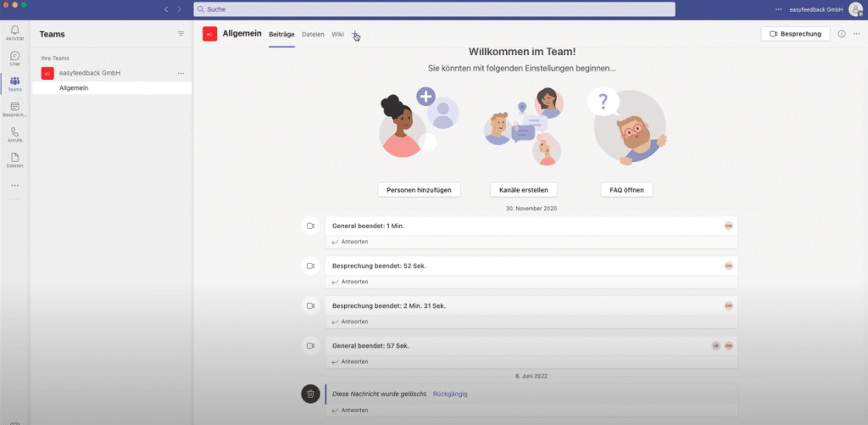Select the Allgemein channel in team list
Screen dimensions: 868x425
tap(112, 88)
